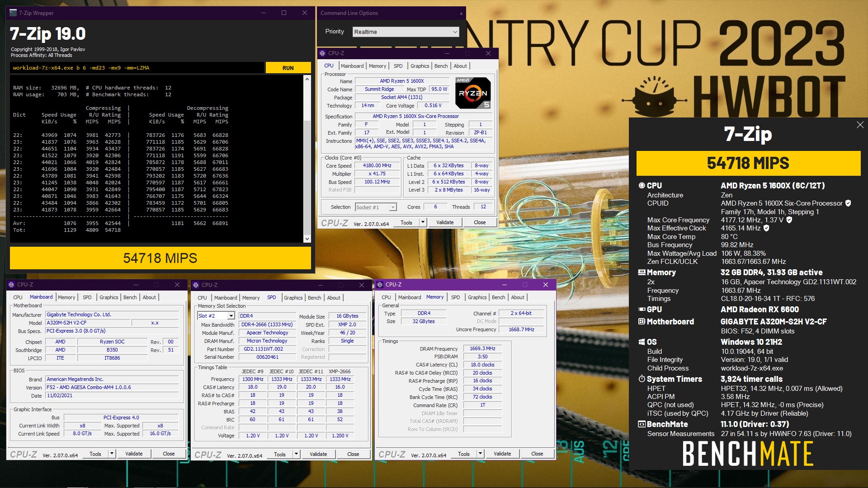Click Tools button in CPU-Z CPU window
Screen dimensions: 868x488
click(406, 222)
